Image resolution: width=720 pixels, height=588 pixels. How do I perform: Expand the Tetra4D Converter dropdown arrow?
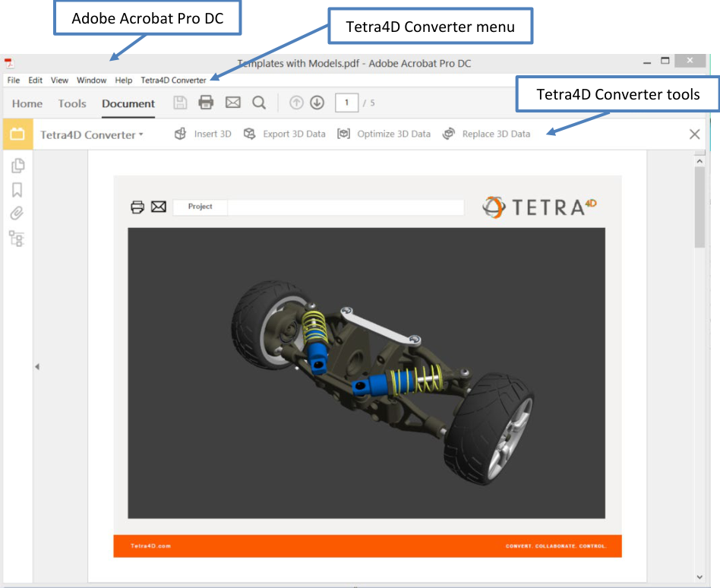[141, 134]
